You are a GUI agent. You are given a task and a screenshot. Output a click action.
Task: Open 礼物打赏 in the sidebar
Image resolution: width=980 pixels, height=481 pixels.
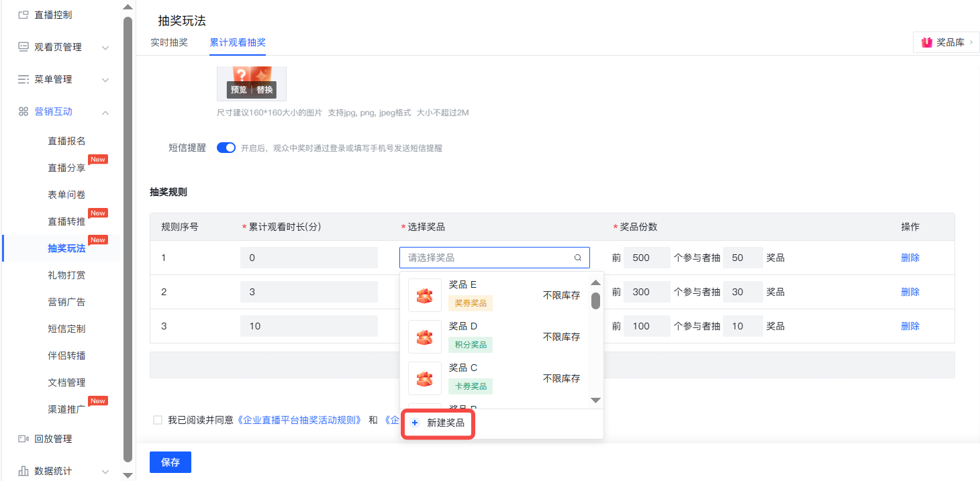tap(66, 275)
